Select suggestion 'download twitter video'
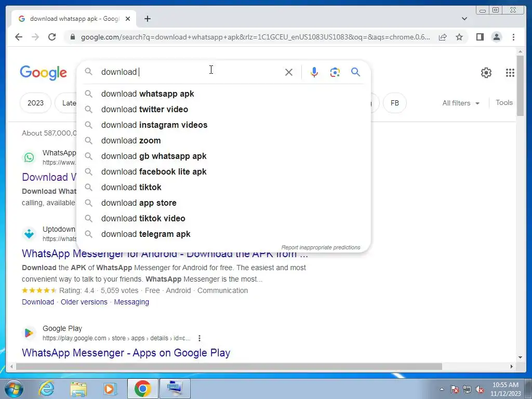 [223, 109]
